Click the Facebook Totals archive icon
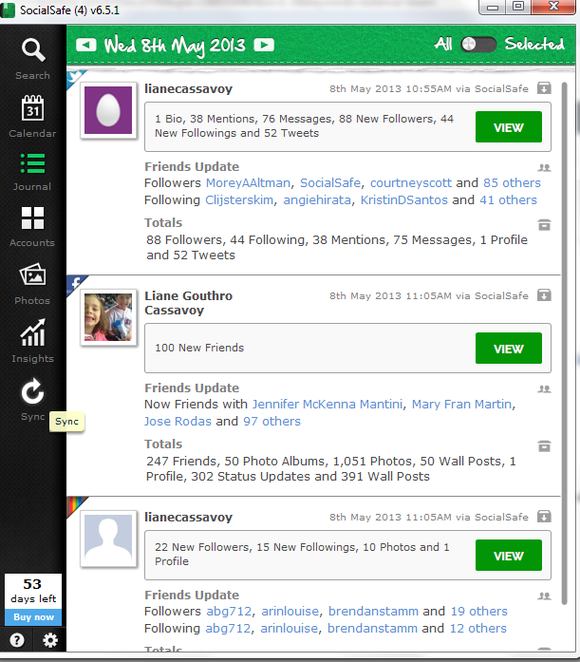Image resolution: width=580 pixels, height=662 pixels. [544, 446]
